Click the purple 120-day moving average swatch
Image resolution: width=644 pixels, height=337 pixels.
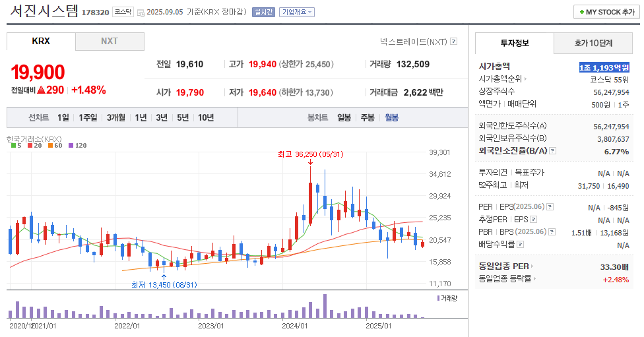click(x=71, y=145)
